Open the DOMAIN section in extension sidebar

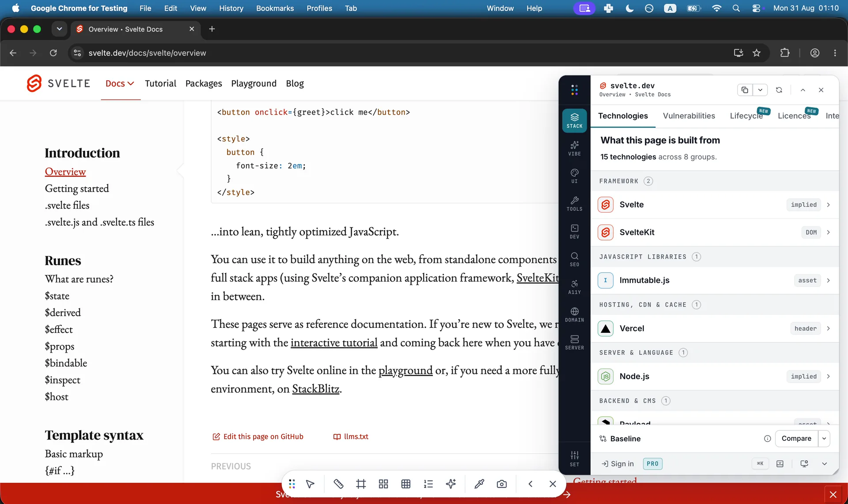[x=574, y=315]
